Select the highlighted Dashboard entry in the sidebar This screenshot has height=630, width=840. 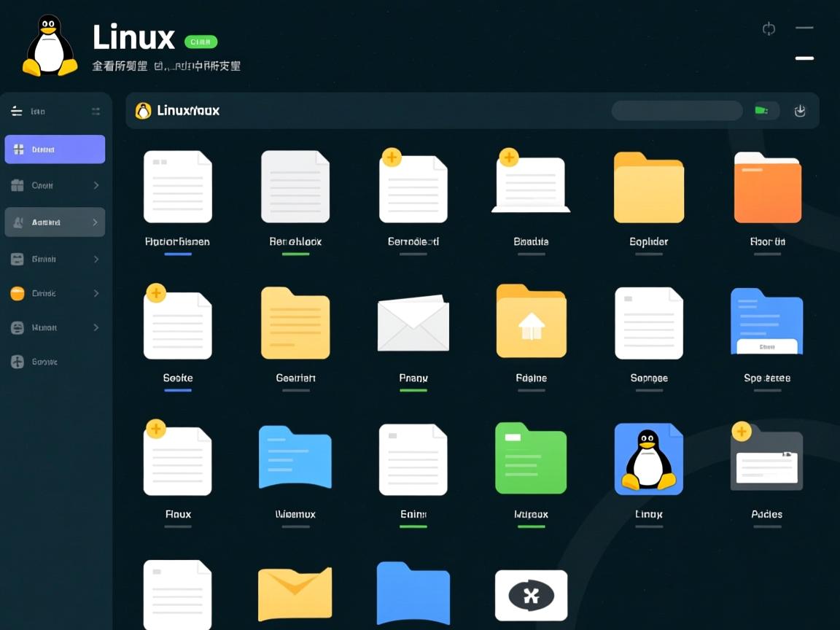point(55,149)
